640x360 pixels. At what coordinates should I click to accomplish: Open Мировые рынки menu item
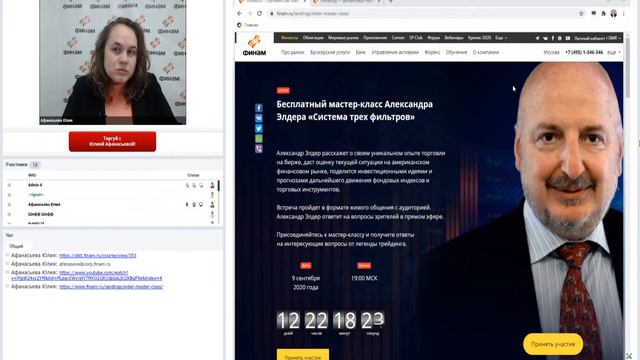coord(343,38)
